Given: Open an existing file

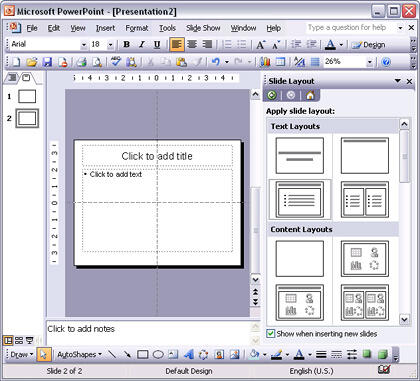Looking at the screenshot, I should click(x=31, y=62).
